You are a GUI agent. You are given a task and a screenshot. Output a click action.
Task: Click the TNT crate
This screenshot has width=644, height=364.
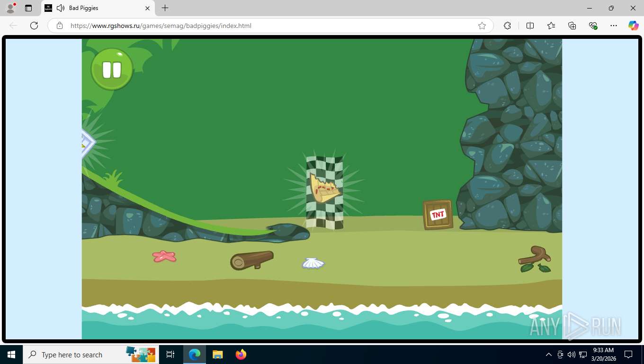(x=438, y=215)
